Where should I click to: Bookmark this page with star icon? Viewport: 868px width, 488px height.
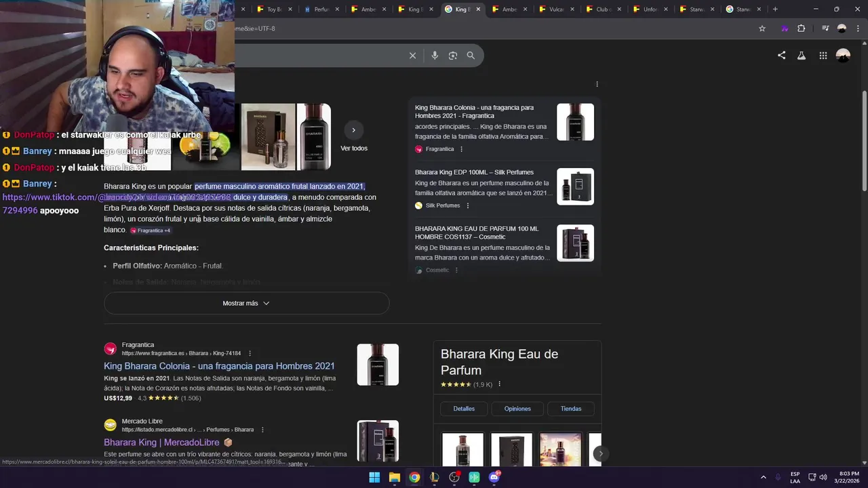tap(762, 28)
